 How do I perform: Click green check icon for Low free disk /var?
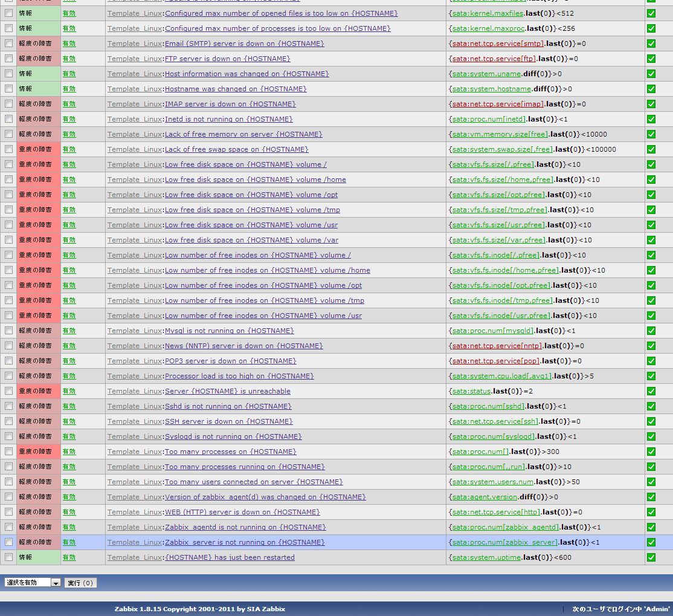pos(651,240)
